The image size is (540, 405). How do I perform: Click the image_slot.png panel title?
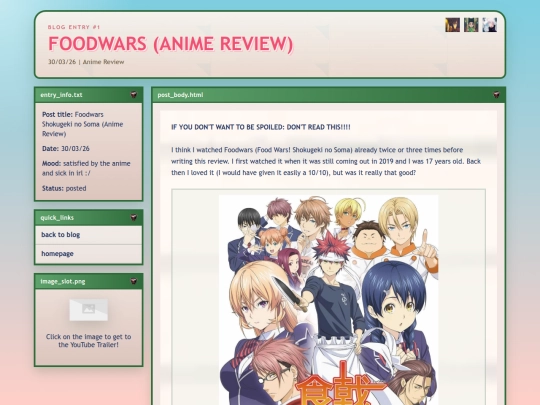[x=63, y=282]
